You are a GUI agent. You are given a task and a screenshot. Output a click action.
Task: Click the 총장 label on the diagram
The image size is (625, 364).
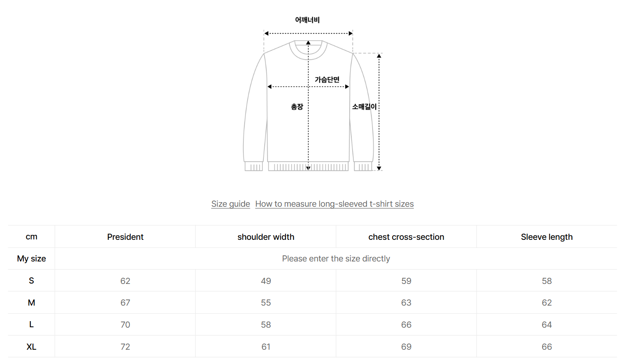point(297,107)
